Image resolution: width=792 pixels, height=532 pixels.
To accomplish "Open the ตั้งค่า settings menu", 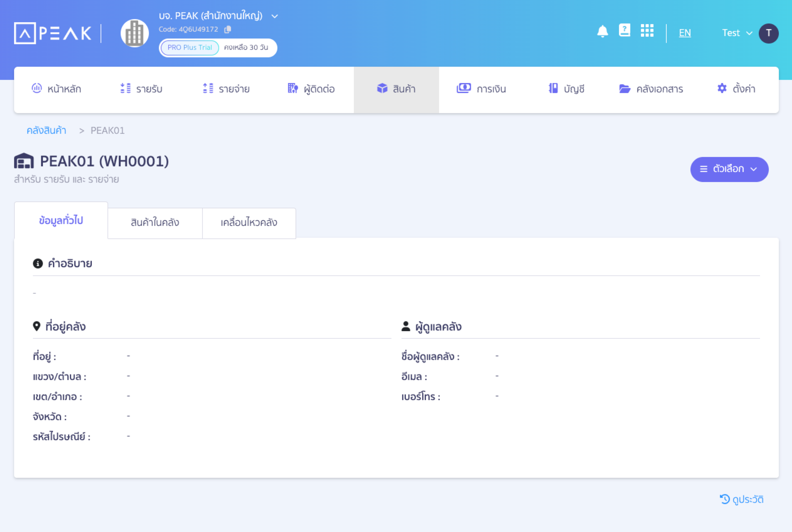I will pyautogui.click(x=736, y=89).
